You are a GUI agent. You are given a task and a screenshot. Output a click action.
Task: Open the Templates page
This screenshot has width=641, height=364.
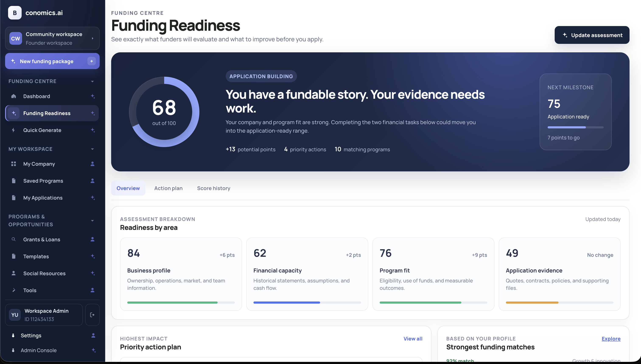click(x=52, y=256)
